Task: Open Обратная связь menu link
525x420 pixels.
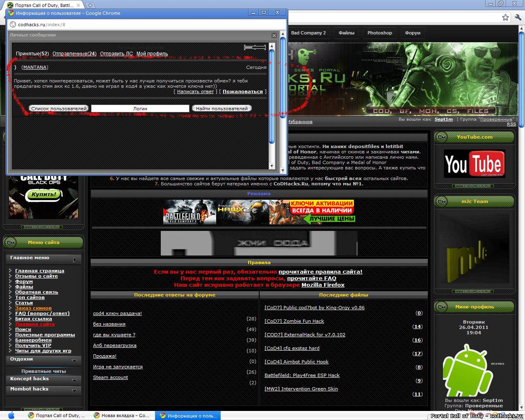Action: (37, 292)
